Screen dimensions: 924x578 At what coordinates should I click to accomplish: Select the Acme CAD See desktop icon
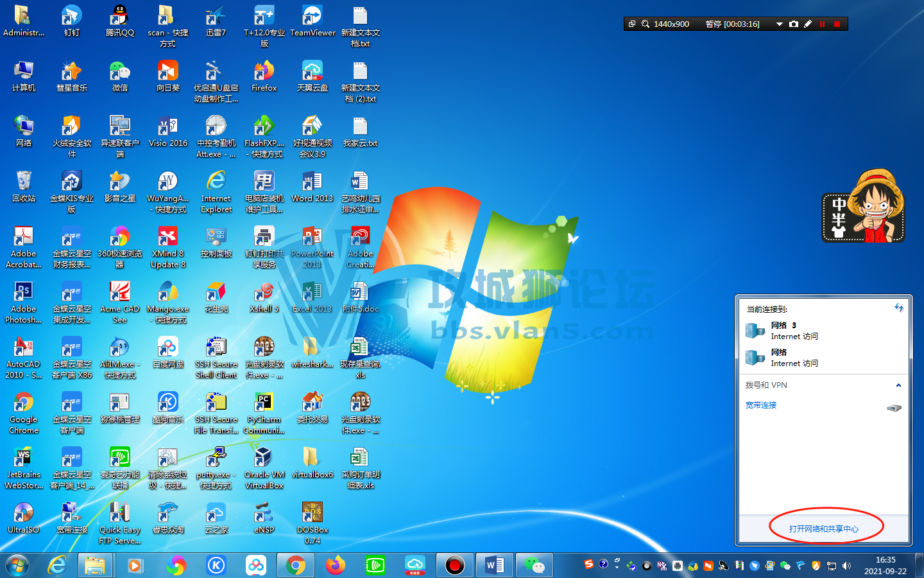120,302
